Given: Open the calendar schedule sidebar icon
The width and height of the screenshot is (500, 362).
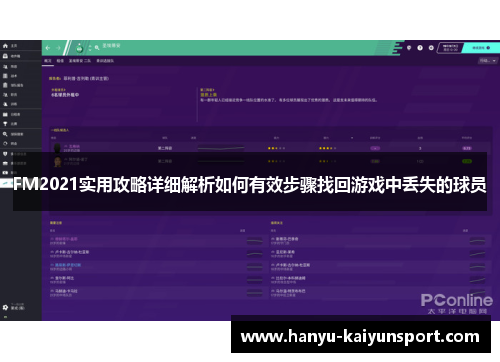Looking at the screenshot, I should pos(5,114).
